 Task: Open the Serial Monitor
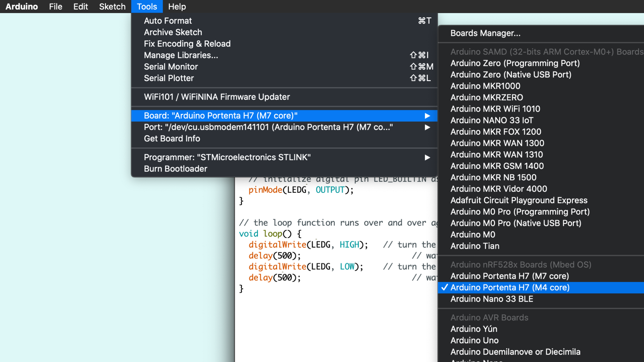pyautogui.click(x=171, y=67)
